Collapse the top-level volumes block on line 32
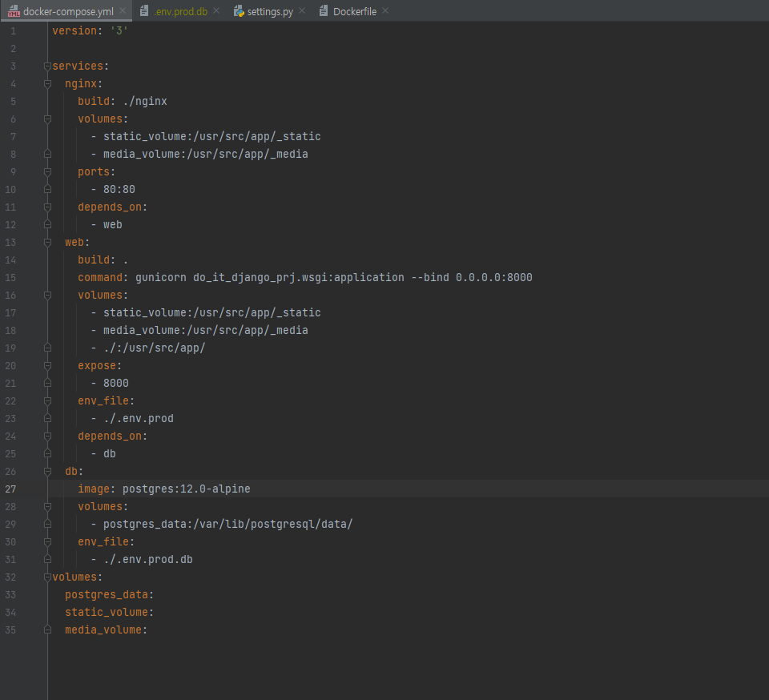This screenshot has width=769, height=700. (x=47, y=578)
